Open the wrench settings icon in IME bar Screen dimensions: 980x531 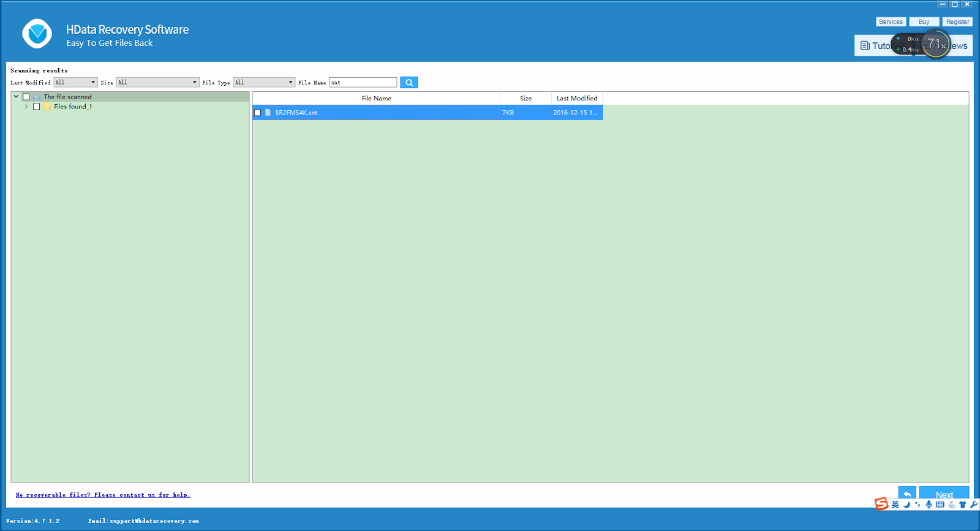(x=974, y=505)
